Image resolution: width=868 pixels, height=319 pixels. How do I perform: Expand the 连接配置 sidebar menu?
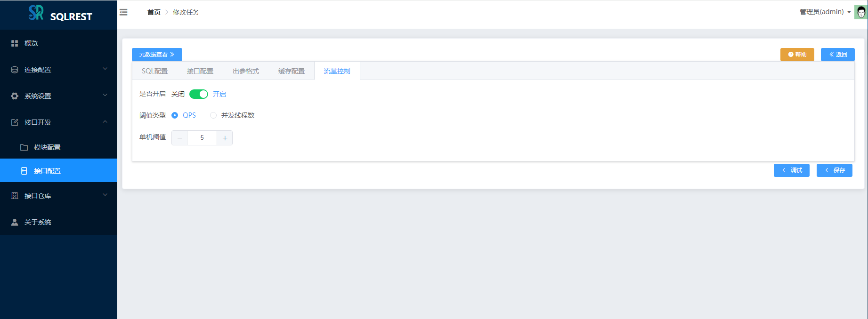[58, 70]
